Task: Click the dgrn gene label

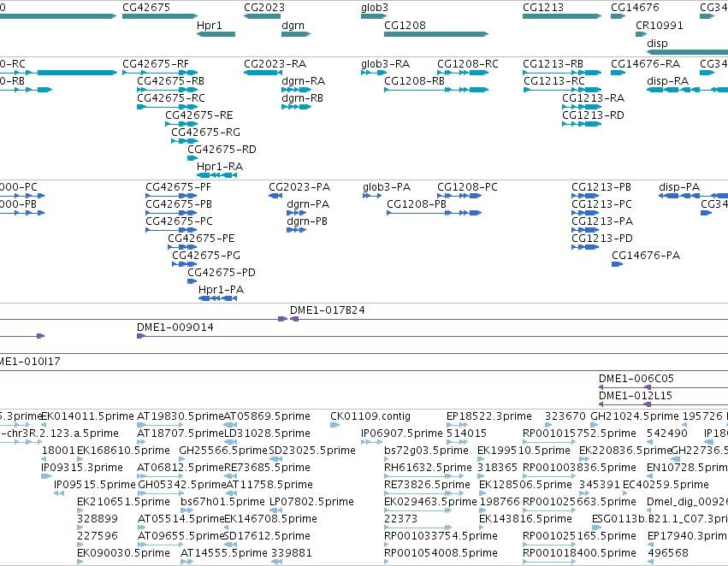Action: pyautogui.click(x=293, y=25)
